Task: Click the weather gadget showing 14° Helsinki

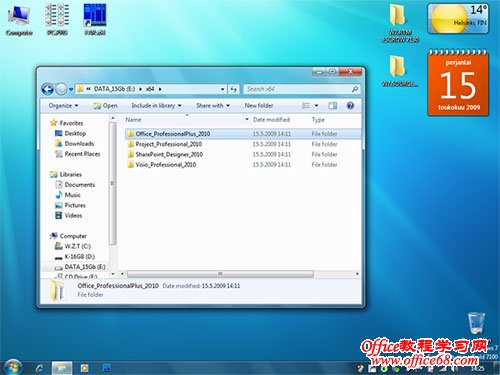Action: point(458,19)
